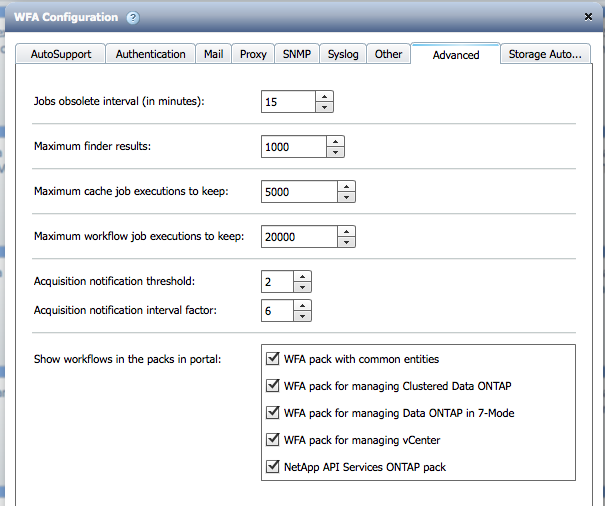Decrease Jobs obsolete interval value
605x506 pixels.
[x=324, y=107]
